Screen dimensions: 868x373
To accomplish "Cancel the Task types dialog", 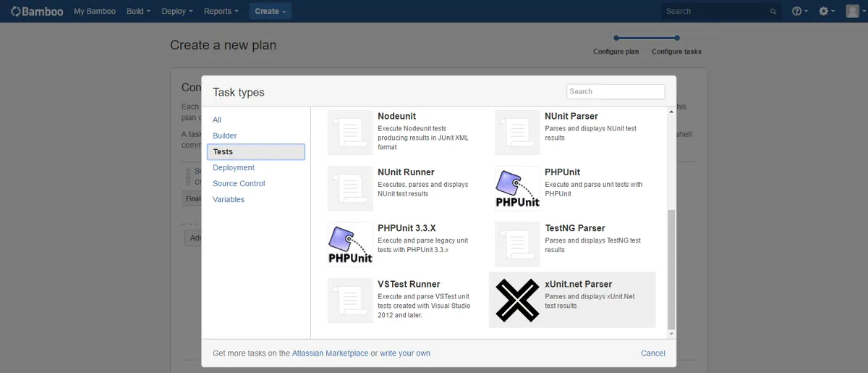I will point(653,353).
